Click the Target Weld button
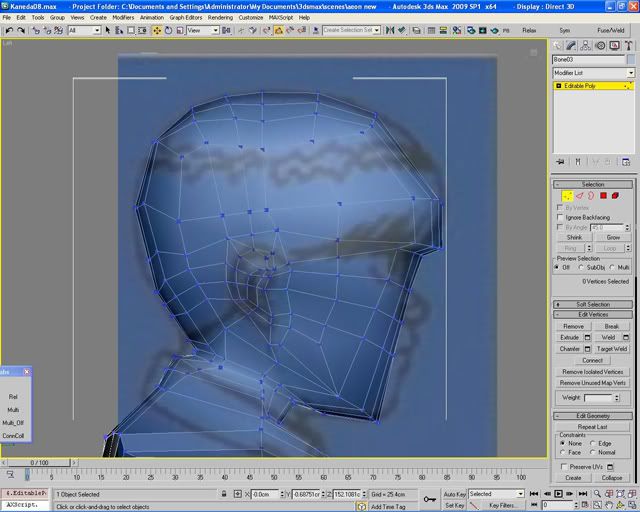The width and height of the screenshot is (640, 512). coord(613,349)
